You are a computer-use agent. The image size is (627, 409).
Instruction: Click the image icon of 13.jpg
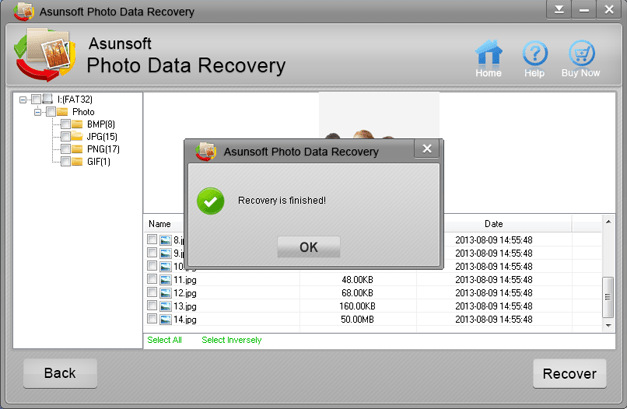(165, 306)
